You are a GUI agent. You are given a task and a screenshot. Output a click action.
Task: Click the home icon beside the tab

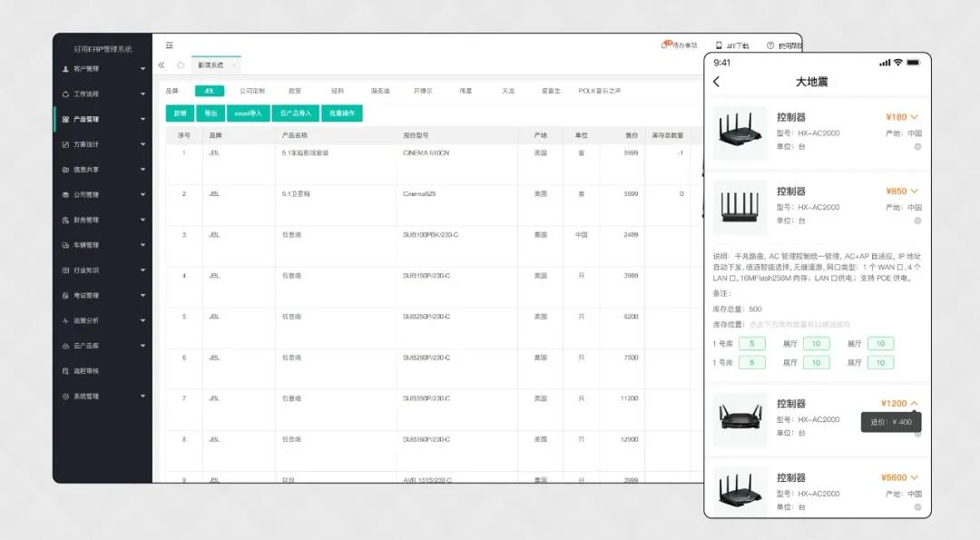pos(181,65)
